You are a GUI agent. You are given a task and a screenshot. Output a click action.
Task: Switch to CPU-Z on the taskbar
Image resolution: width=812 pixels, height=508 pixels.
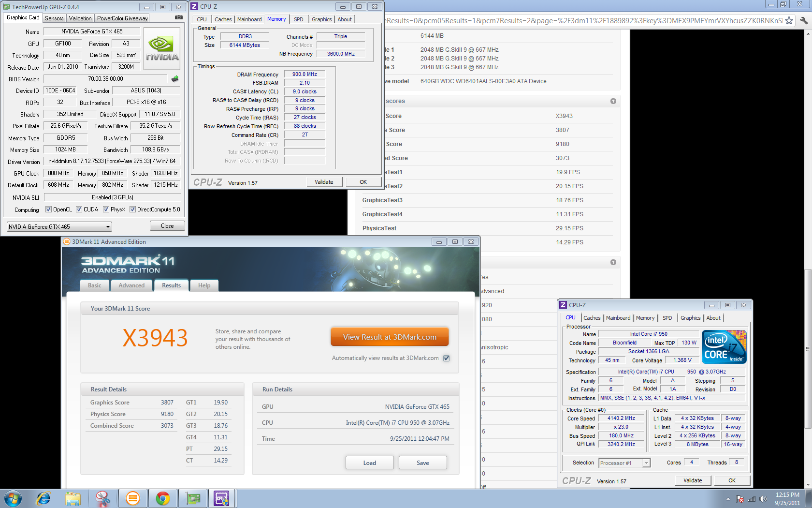(x=222, y=498)
